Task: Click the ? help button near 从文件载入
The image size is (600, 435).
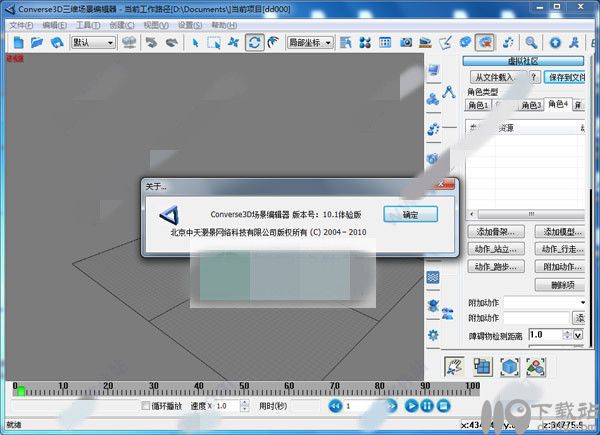Action: coord(535,77)
